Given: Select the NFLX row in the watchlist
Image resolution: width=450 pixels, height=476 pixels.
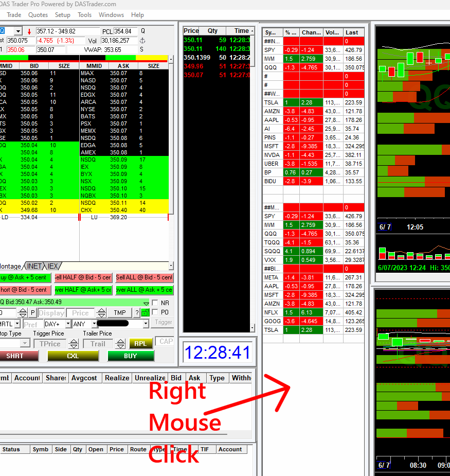Looking at the screenshot, I should pos(313,312).
